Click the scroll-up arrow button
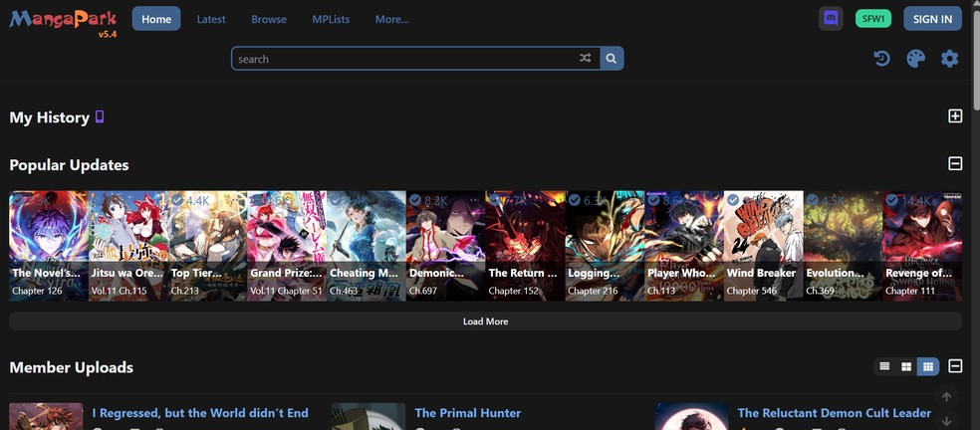Screen dimensions: 980x430 946,397
